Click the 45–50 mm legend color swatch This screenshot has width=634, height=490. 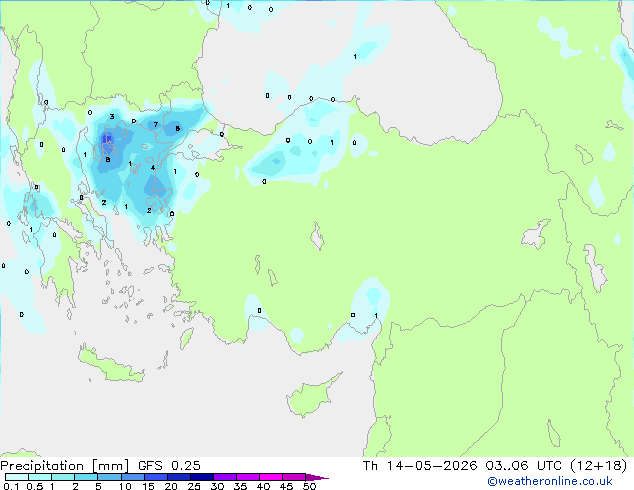point(294,477)
